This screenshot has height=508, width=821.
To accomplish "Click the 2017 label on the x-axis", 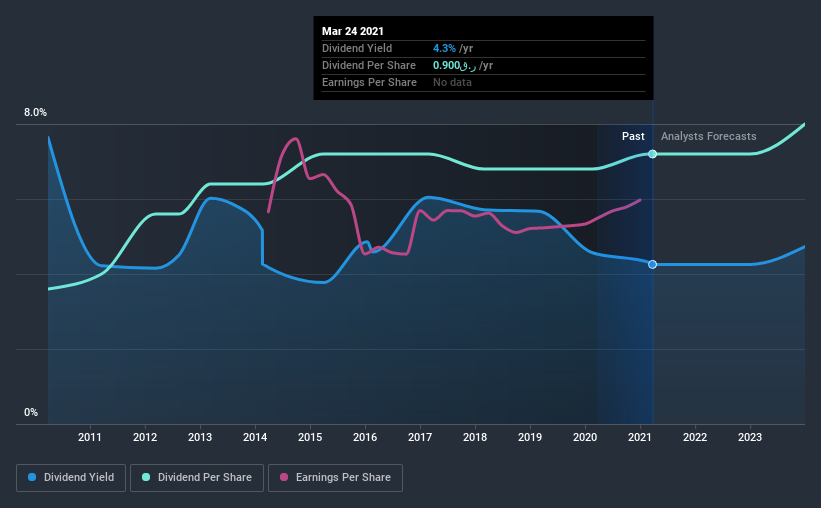I will [420, 437].
